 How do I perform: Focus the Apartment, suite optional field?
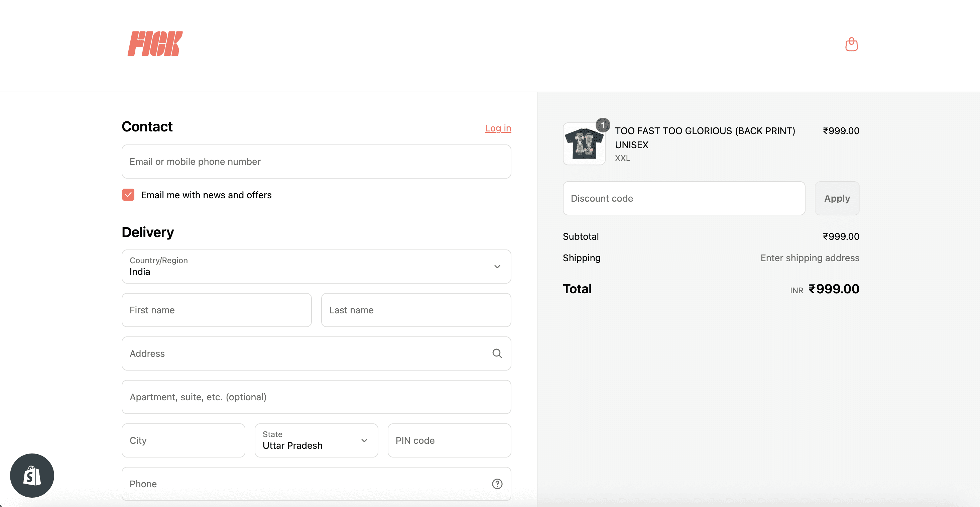point(316,397)
